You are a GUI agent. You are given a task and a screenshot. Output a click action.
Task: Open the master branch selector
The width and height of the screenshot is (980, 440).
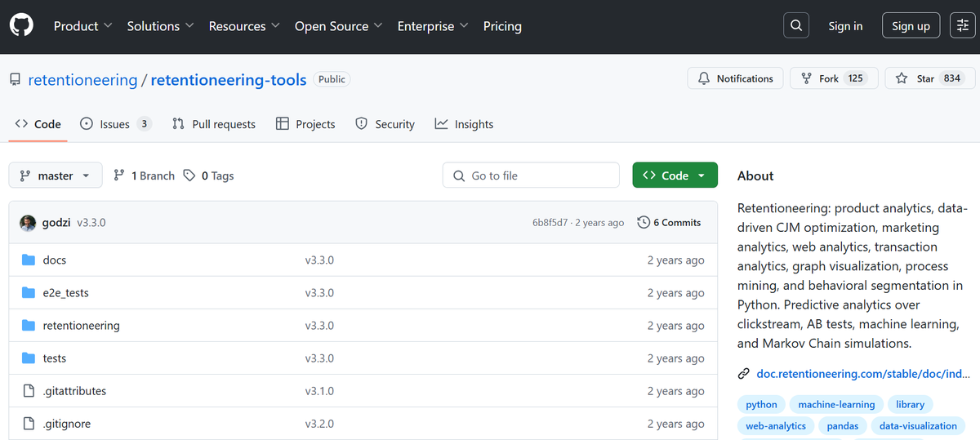coord(56,176)
